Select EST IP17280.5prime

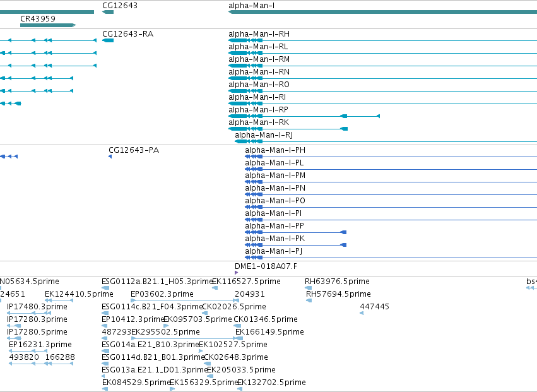point(37,333)
